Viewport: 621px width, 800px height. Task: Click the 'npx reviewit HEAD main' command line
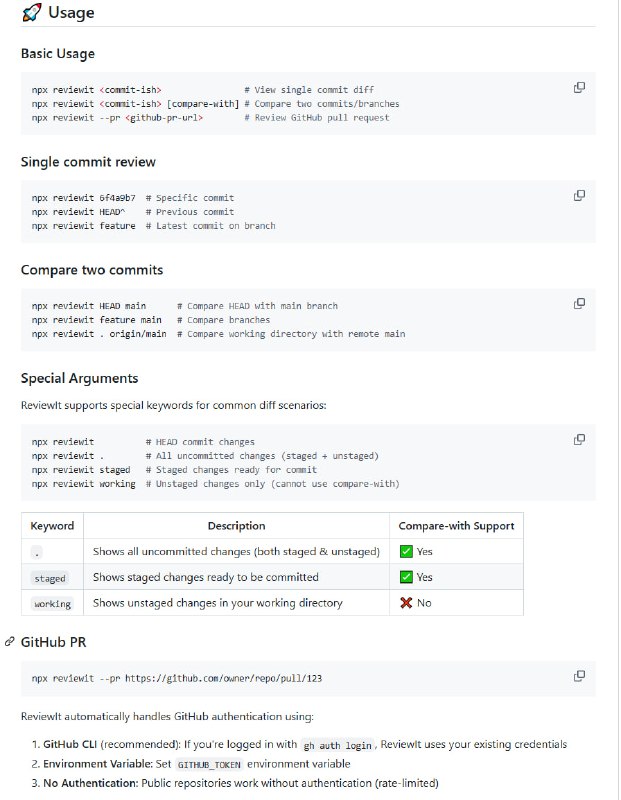click(x=89, y=306)
